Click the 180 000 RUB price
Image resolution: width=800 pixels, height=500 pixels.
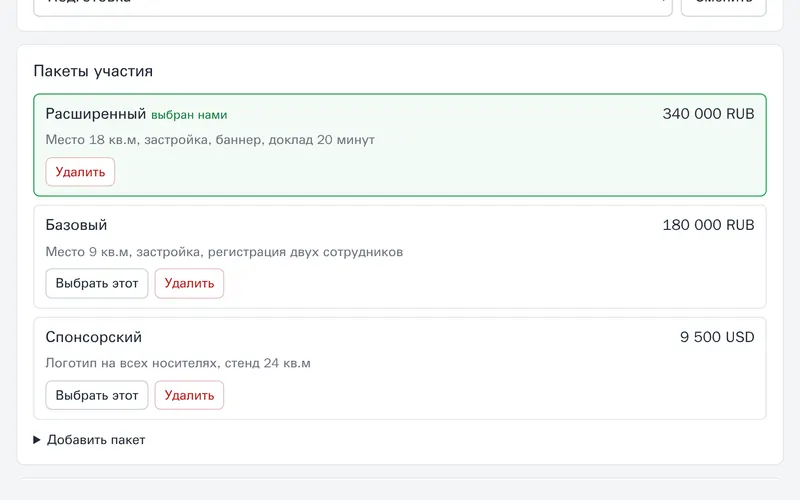pos(708,225)
